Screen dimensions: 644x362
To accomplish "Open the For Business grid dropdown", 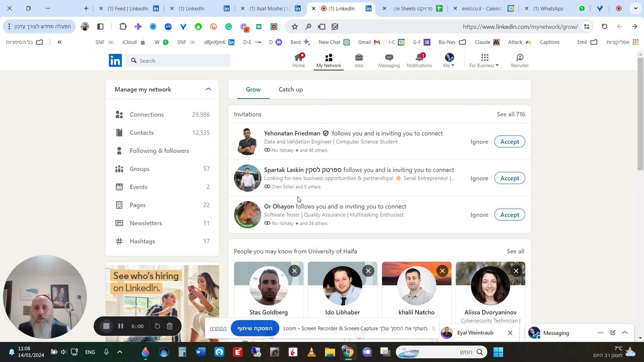I will [x=484, y=60].
